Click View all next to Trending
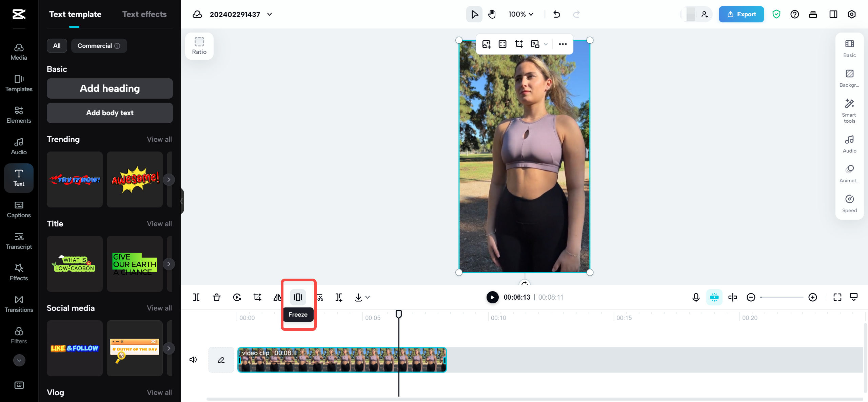 pyautogui.click(x=159, y=139)
